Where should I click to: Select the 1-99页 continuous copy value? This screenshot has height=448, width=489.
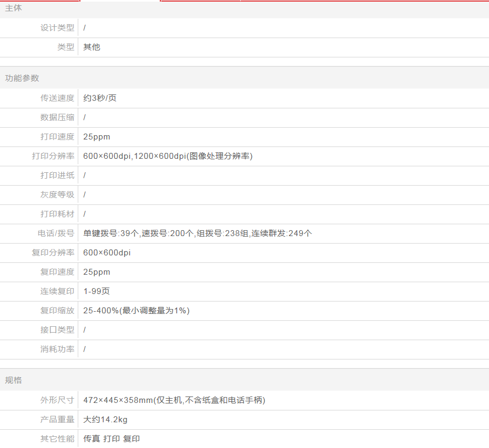[x=97, y=291]
